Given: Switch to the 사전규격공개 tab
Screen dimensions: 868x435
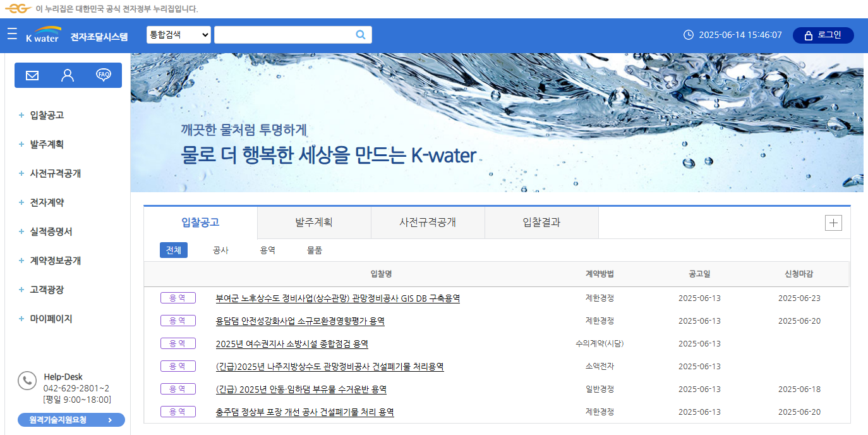Looking at the screenshot, I should tap(428, 223).
